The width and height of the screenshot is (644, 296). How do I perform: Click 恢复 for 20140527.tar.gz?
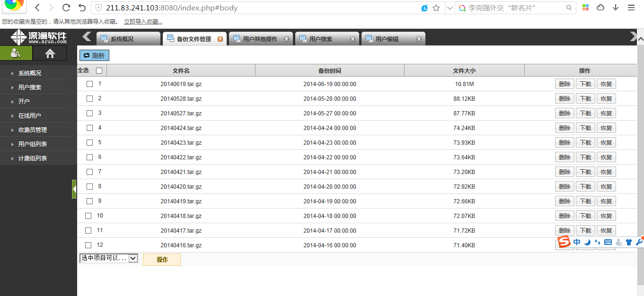point(606,113)
